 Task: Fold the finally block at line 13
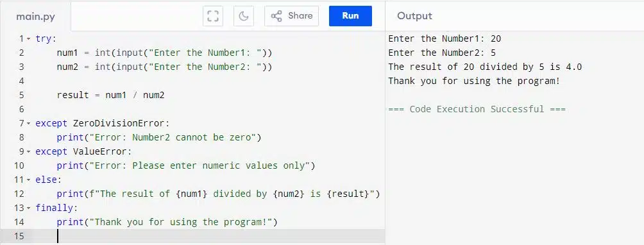coord(29,208)
